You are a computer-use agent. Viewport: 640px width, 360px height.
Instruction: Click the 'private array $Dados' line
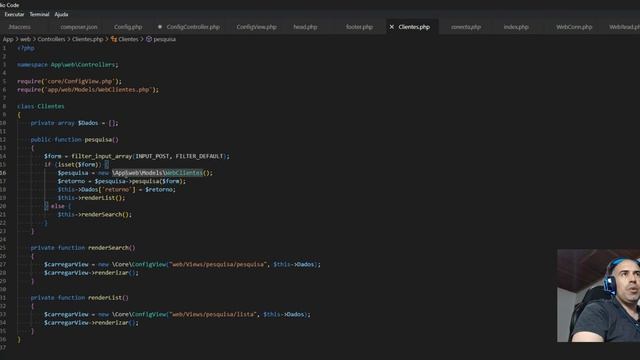tap(74, 123)
